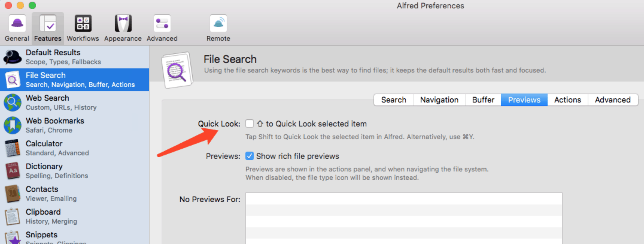Select Dictionary book icon in sidebar

[12, 171]
